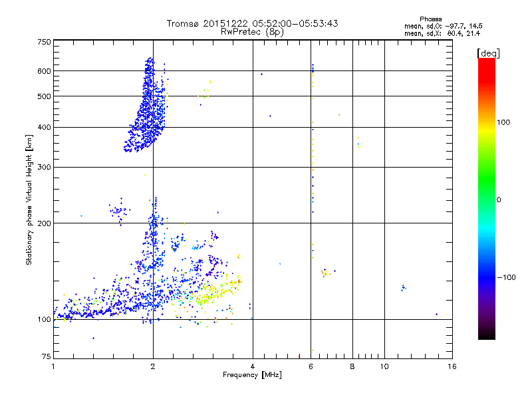532x399 pixels.
Task: Click the colorbar tick label '-100'
Action: click(506, 277)
